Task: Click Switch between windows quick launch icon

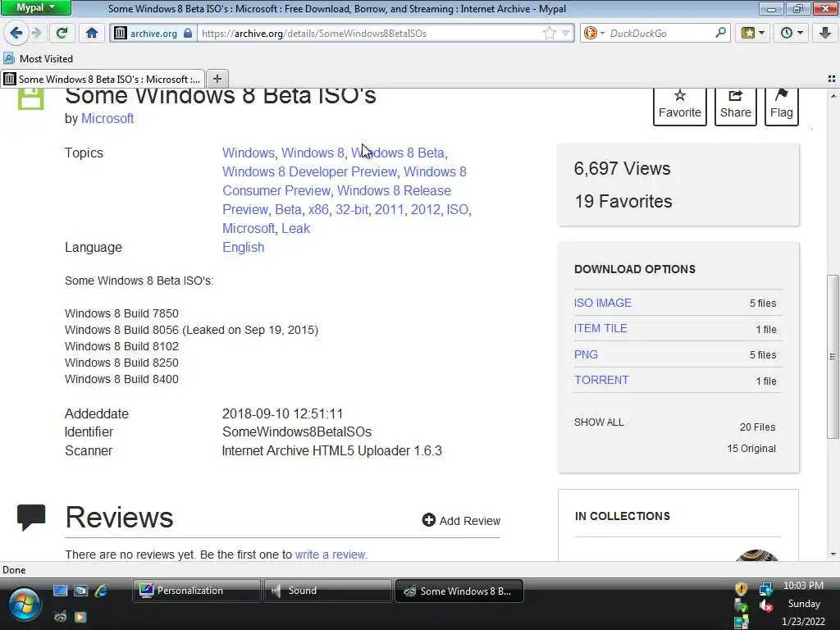Action: pos(80,591)
